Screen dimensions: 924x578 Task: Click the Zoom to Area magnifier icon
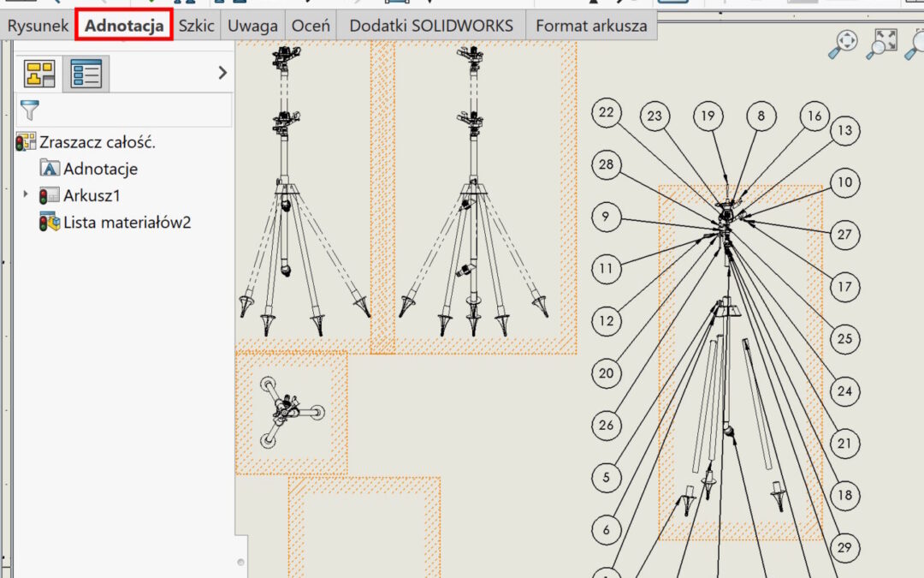[x=882, y=44]
